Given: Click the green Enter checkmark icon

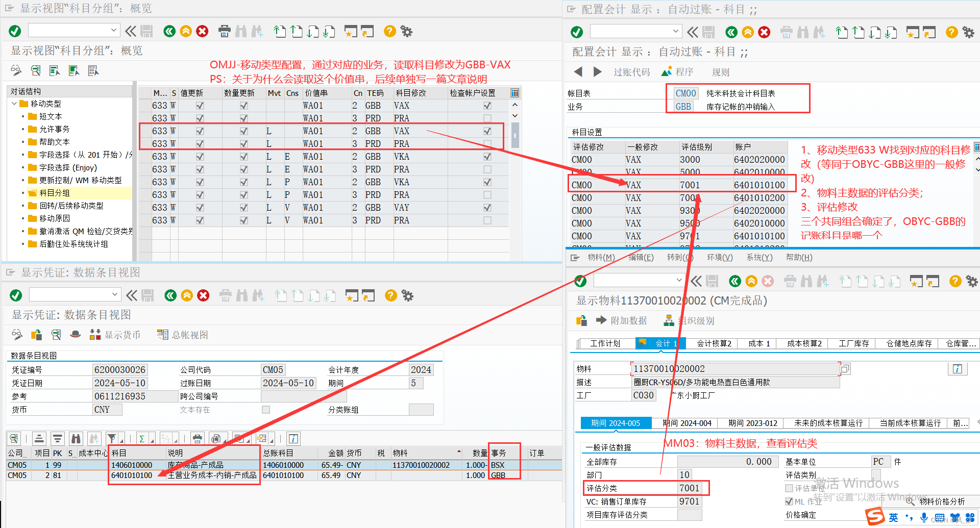Looking at the screenshot, I should click(x=14, y=31).
